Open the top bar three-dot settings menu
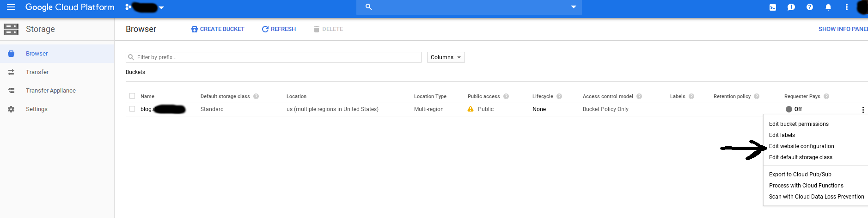This screenshot has height=218, width=868. tap(847, 7)
